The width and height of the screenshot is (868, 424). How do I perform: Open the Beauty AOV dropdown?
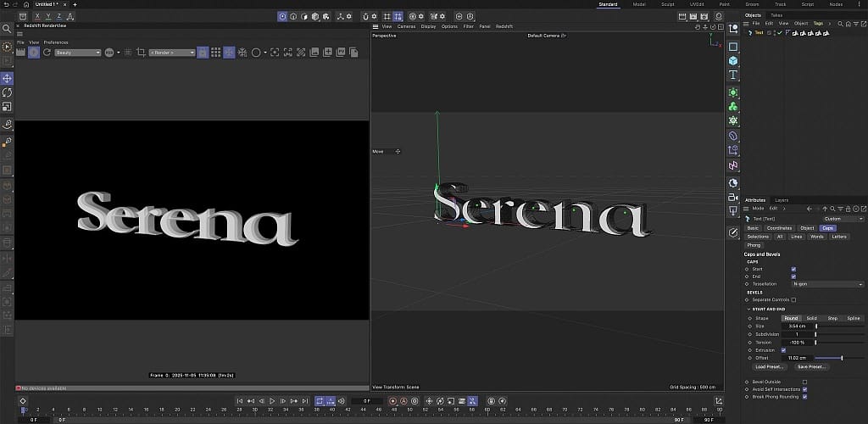(78, 53)
